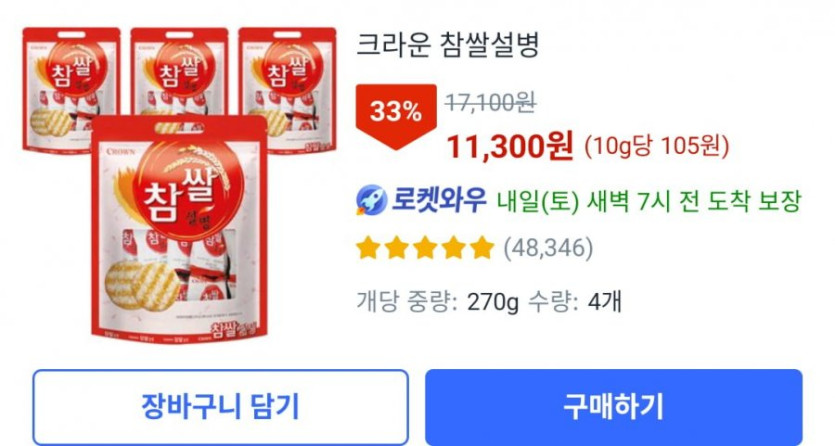
Task: Open the 크라운 참쌀설병 product title
Action: [447, 45]
